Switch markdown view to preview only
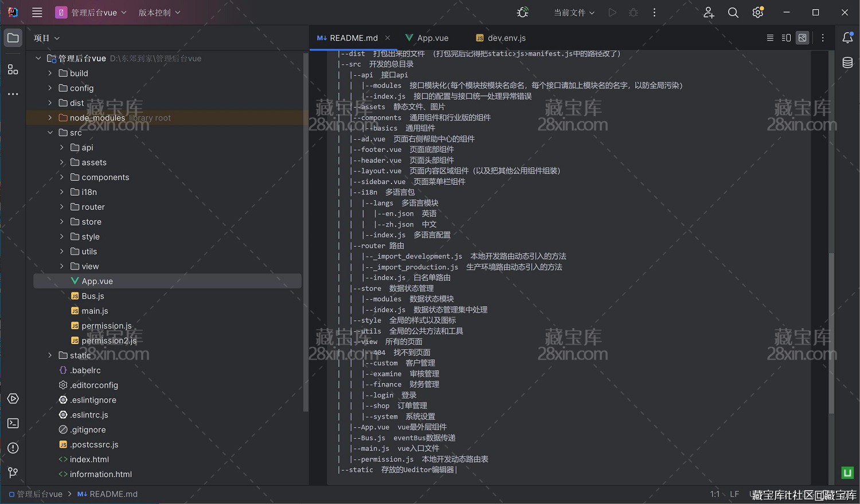This screenshot has height=504, width=860. click(803, 38)
